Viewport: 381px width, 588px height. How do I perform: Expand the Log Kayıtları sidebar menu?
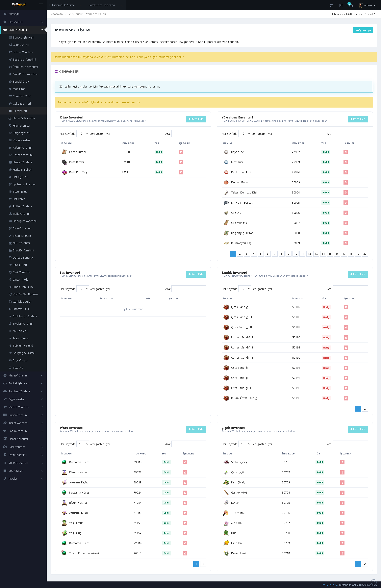click(x=23, y=471)
